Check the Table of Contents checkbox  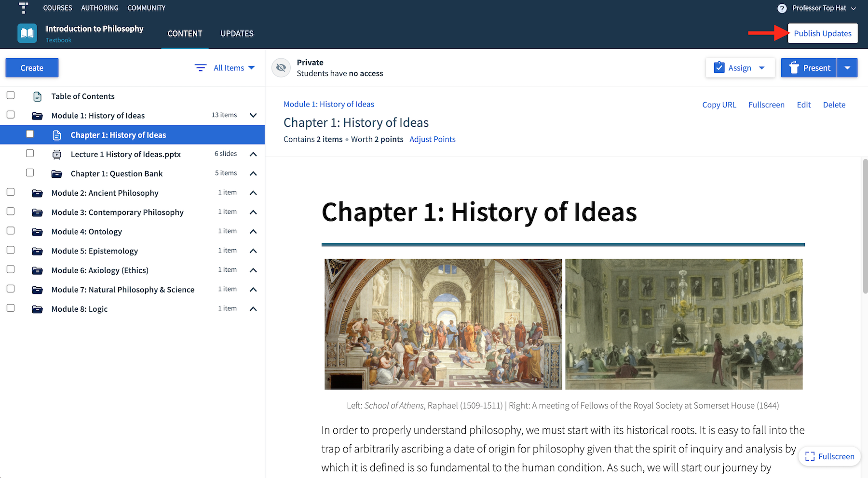[x=11, y=95]
